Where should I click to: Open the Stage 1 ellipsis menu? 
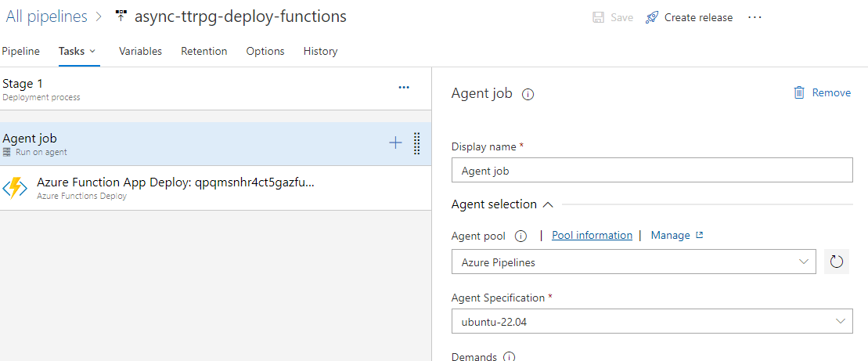(x=404, y=87)
